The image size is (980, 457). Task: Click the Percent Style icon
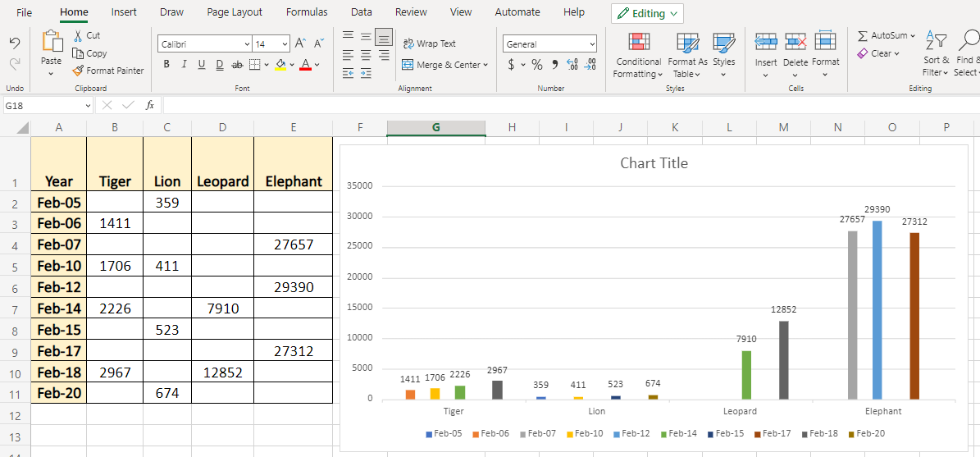point(536,65)
